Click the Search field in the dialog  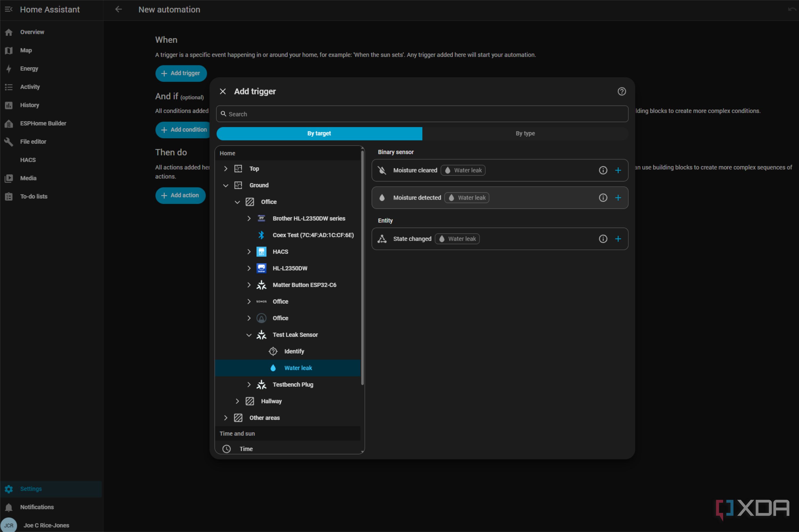[x=422, y=114]
